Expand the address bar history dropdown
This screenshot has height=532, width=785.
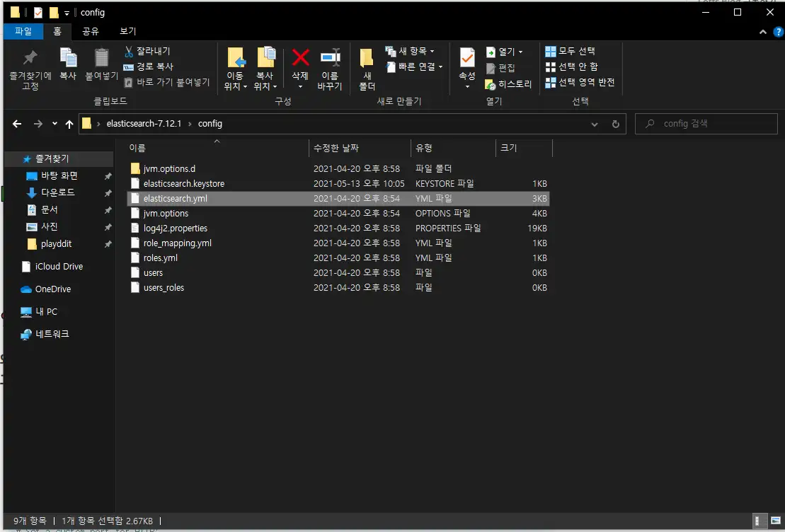pos(595,124)
